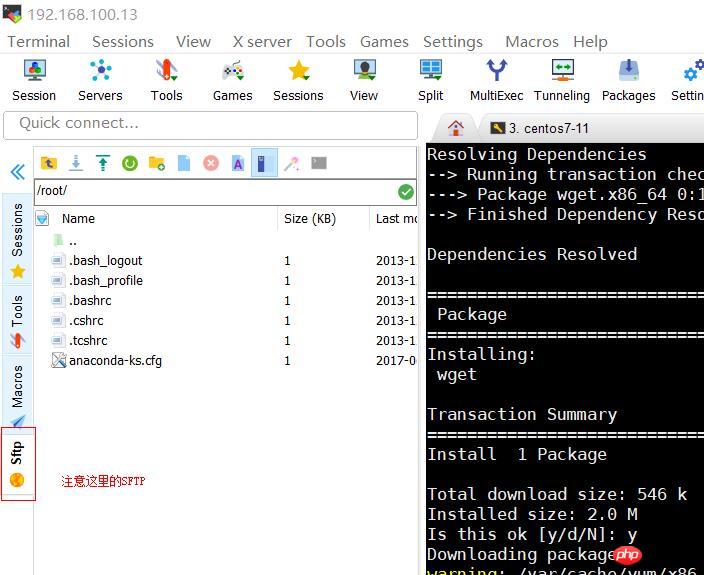Click the home tab icon
The image size is (704, 575).
(x=456, y=128)
